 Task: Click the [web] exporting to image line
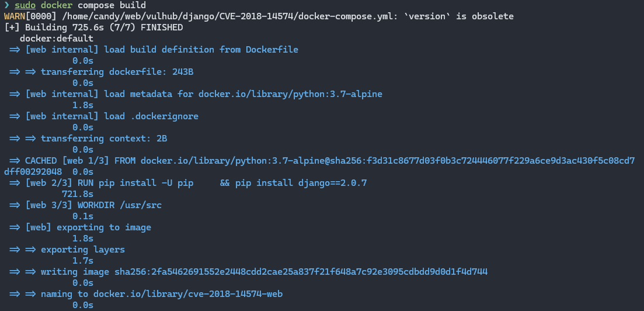(88, 227)
